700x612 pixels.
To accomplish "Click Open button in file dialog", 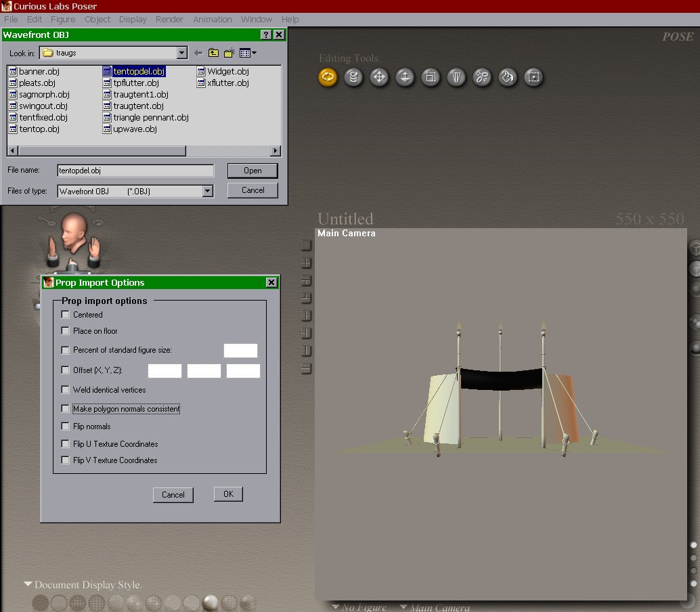I will click(x=253, y=171).
